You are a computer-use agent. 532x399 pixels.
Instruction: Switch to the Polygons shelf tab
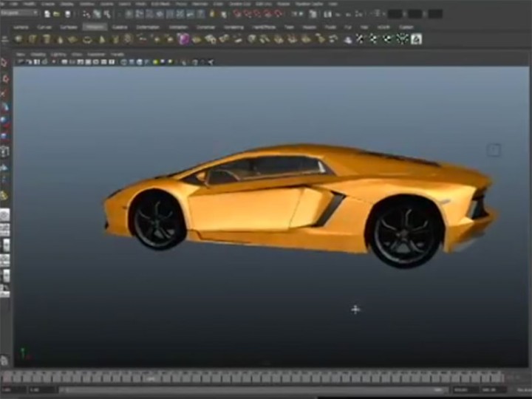tap(95, 27)
